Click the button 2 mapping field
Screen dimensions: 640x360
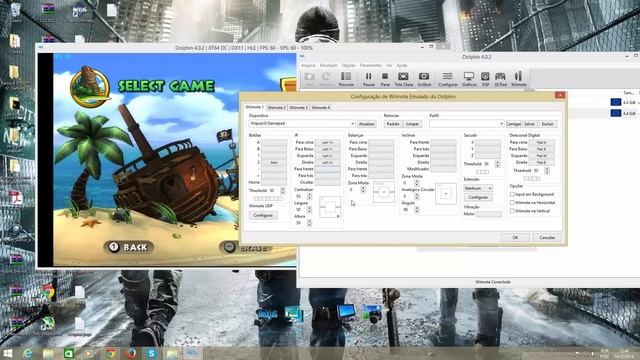click(x=274, y=162)
